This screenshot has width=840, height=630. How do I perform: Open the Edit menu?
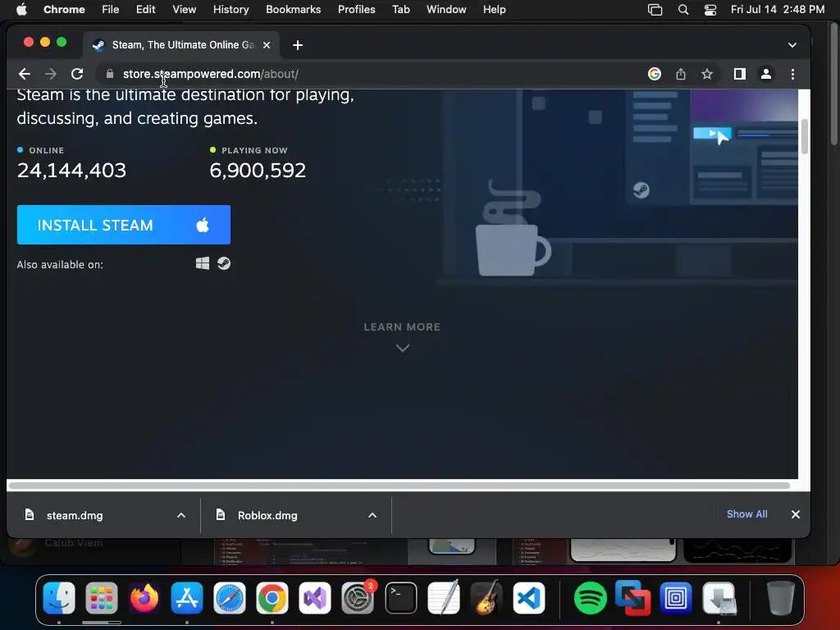tap(145, 10)
